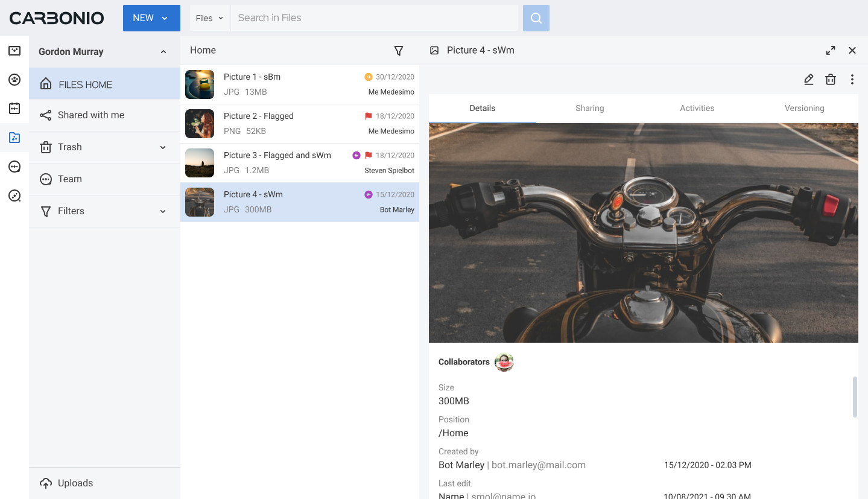Expand the Trash section
The width and height of the screenshot is (868, 499).
[x=162, y=147]
